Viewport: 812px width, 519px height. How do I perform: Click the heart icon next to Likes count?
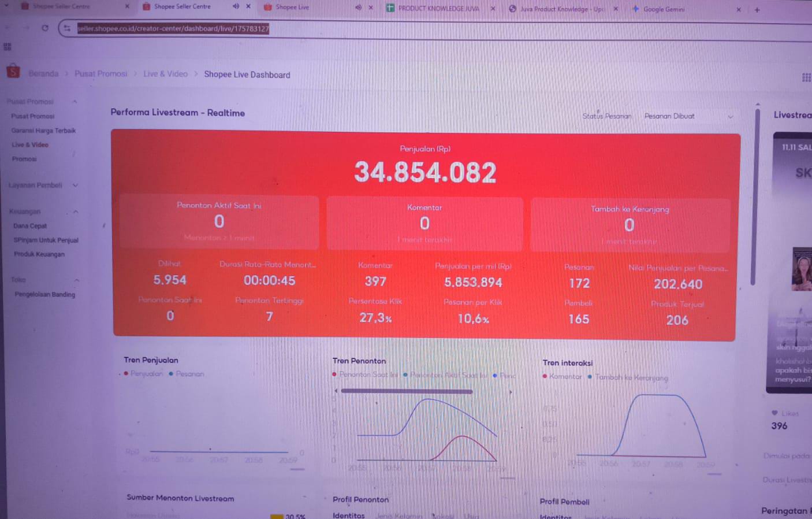[x=774, y=413]
